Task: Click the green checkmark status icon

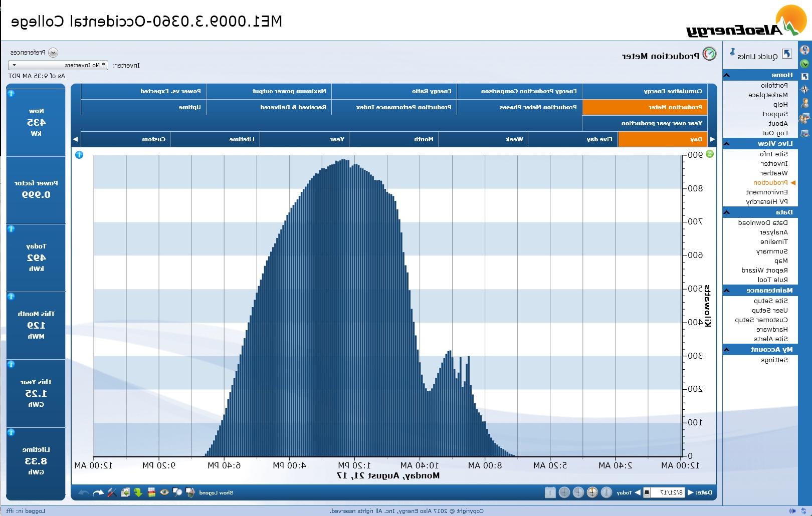Action: click(804, 64)
